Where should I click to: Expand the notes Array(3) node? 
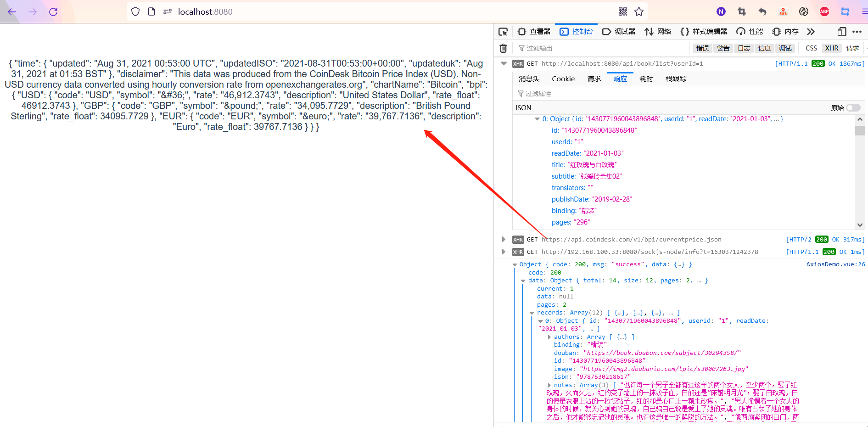click(x=549, y=385)
